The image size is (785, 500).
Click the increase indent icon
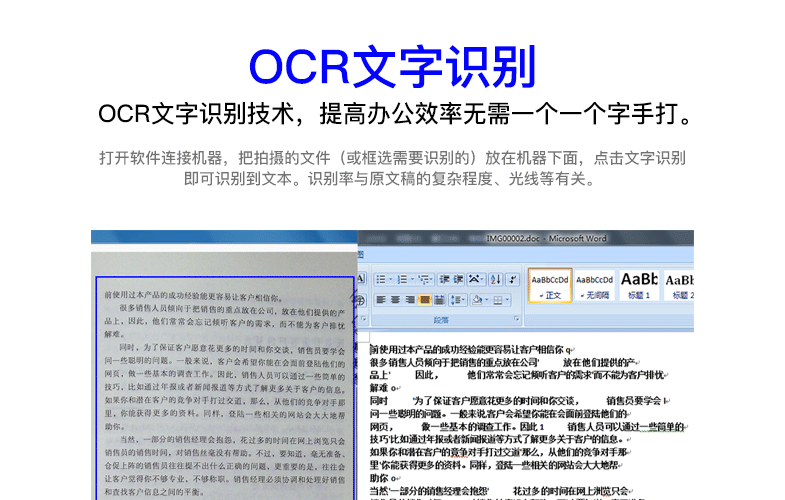pos(458,279)
